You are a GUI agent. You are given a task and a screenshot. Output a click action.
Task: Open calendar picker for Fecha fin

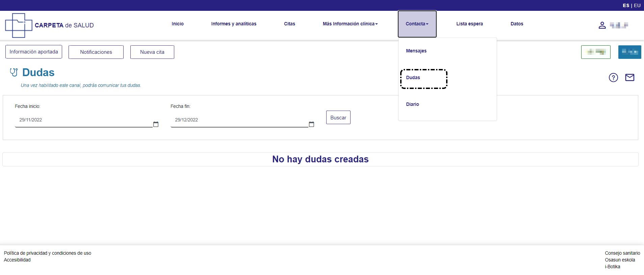point(311,124)
